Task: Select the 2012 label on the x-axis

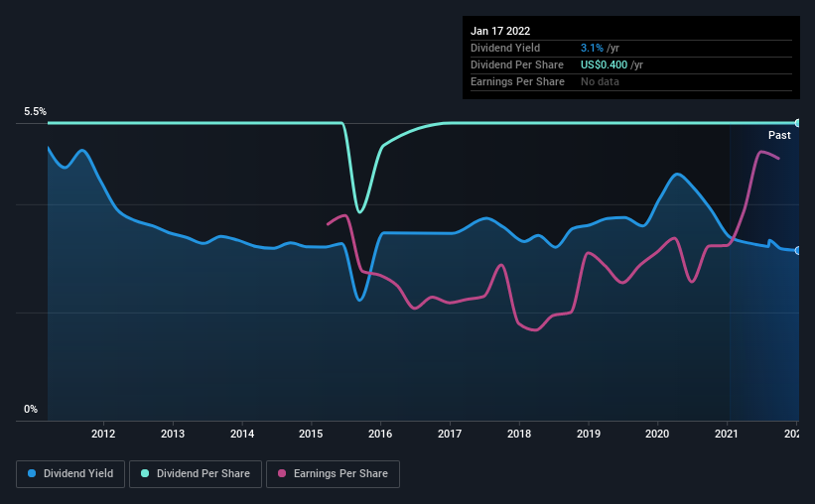Action: (103, 434)
